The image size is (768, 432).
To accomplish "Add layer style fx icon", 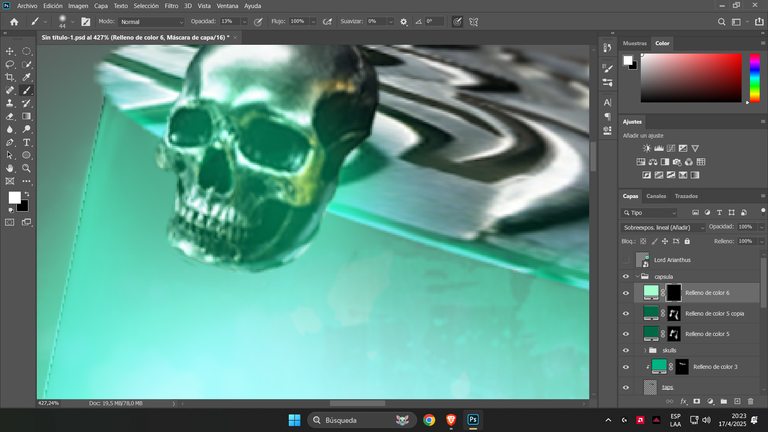I will coord(684,401).
